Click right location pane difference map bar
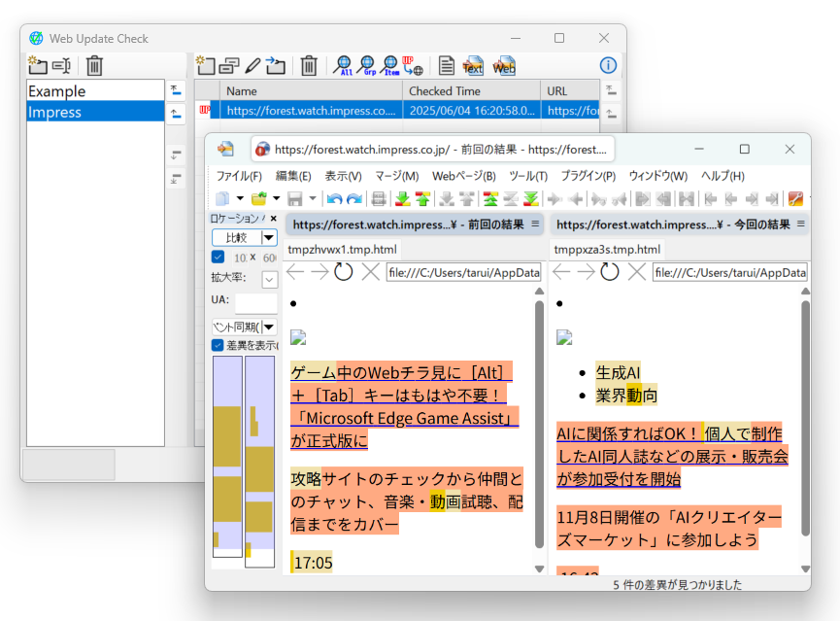The width and height of the screenshot is (840, 621). coord(260,462)
